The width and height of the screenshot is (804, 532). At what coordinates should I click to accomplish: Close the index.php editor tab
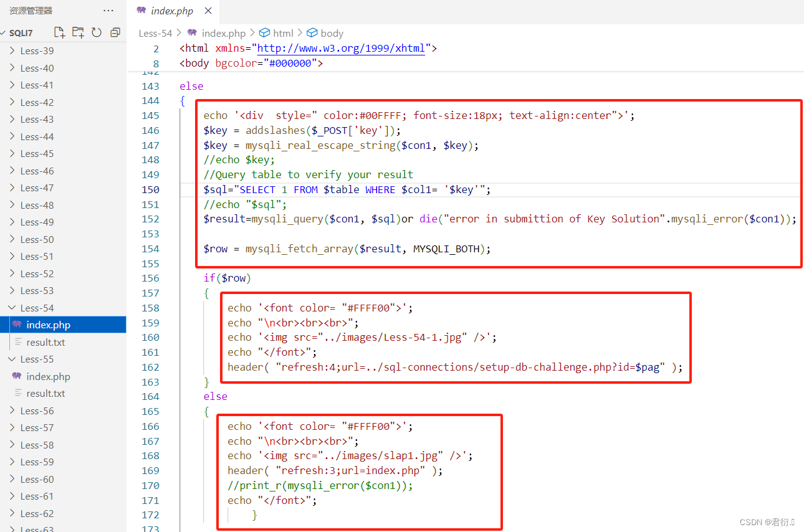click(x=208, y=11)
